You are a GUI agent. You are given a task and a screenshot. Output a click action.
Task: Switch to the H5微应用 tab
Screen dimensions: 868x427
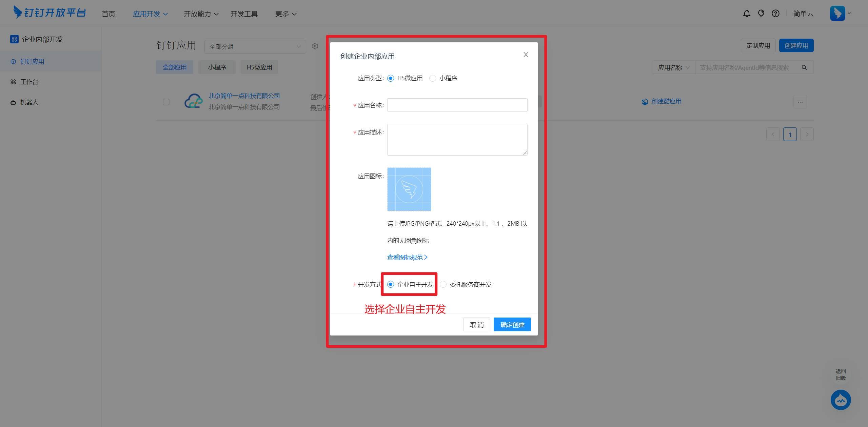click(x=259, y=67)
